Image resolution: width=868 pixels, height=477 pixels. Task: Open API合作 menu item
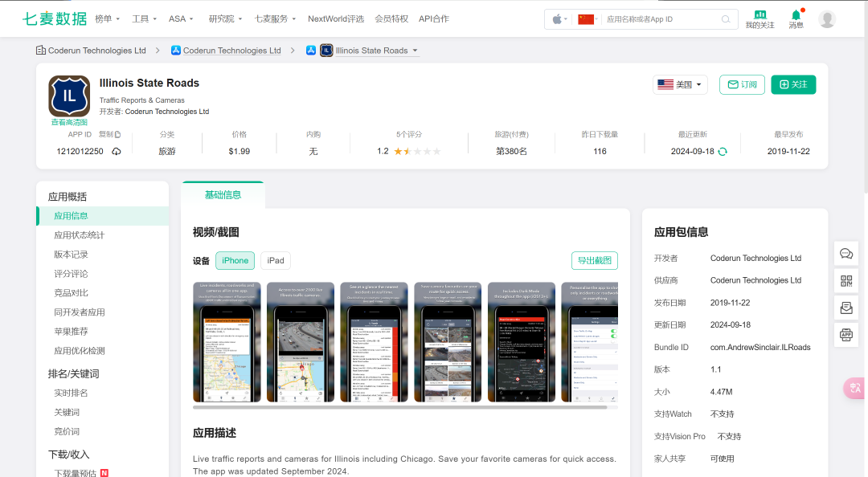pyautogui.click(x=434, y=18)
